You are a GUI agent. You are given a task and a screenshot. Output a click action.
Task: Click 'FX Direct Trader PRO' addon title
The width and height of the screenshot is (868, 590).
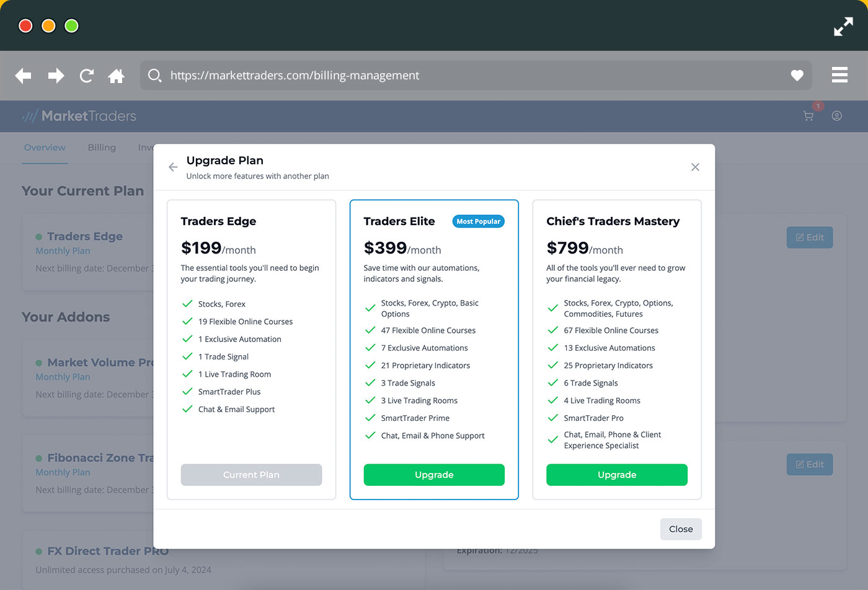tap(108, 551)
